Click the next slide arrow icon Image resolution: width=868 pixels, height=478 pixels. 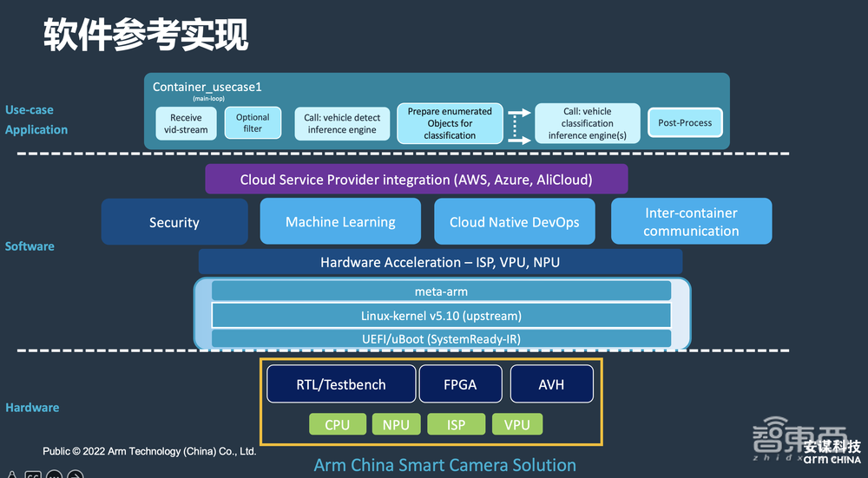(x=76, y=475)
